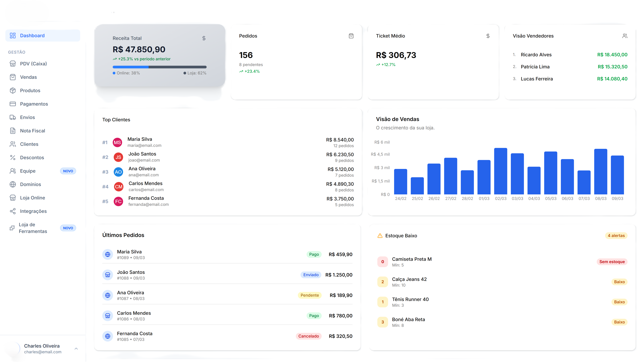Click the Online/Loja revenue progress bar

point(159,67)
